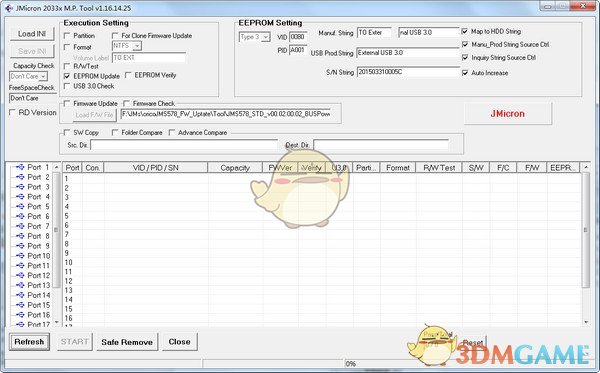Click the USB icon beside Port 15
The width and height of the screenshot is (600, 373).
pos(20,305)
